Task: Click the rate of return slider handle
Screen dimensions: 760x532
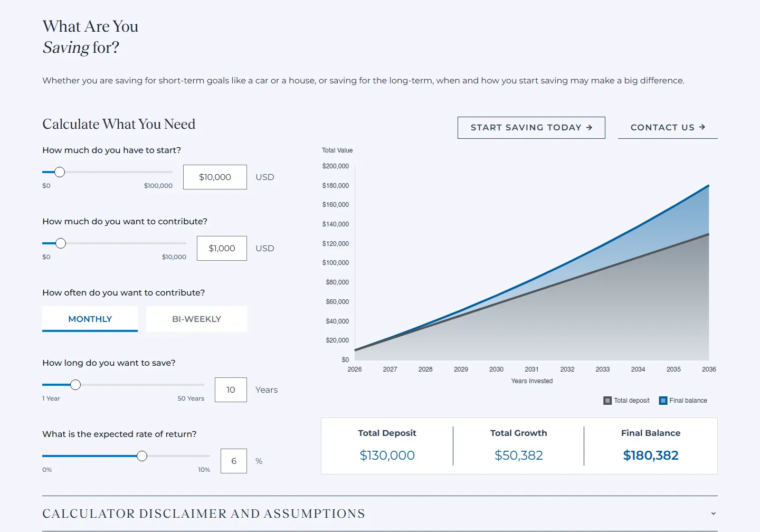Action: 142,456
